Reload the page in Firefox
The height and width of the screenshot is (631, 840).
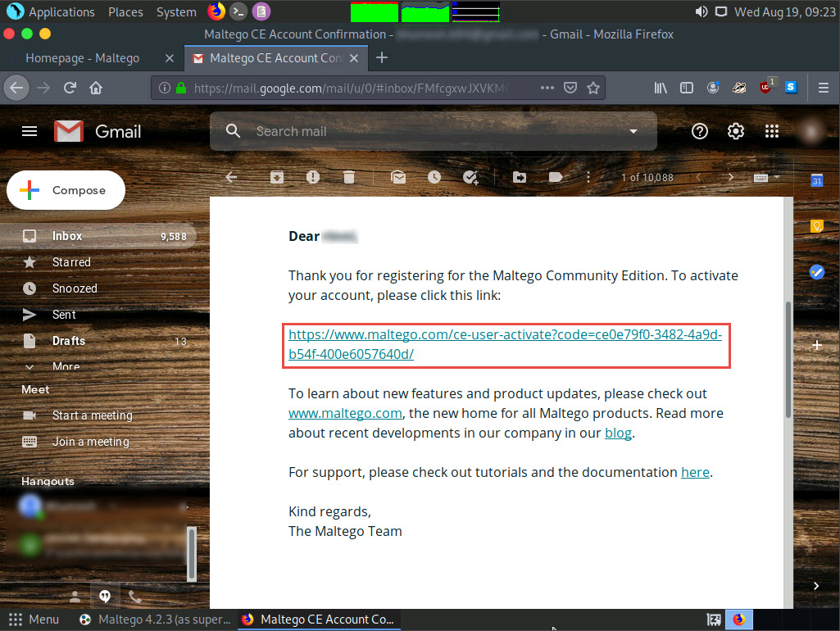(70, 88)
